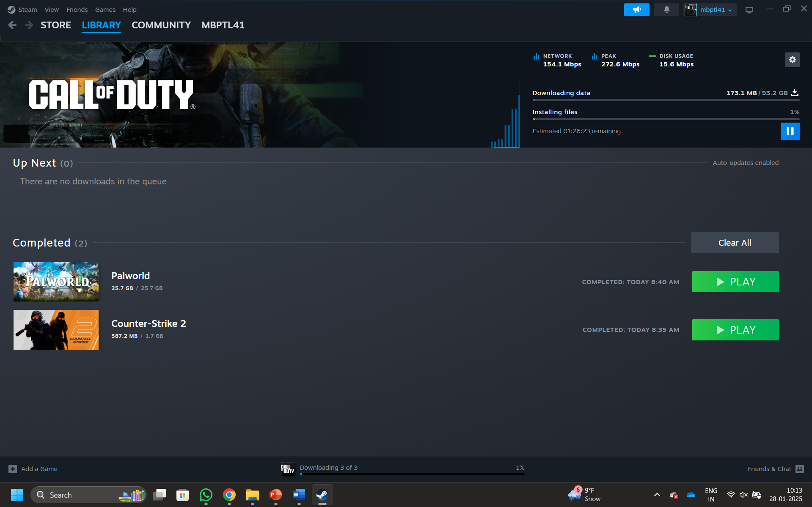The height and width of the screenshot is (507, 812).
Task: Open the MBPTL41 profile tab
Action: (223, 25)
